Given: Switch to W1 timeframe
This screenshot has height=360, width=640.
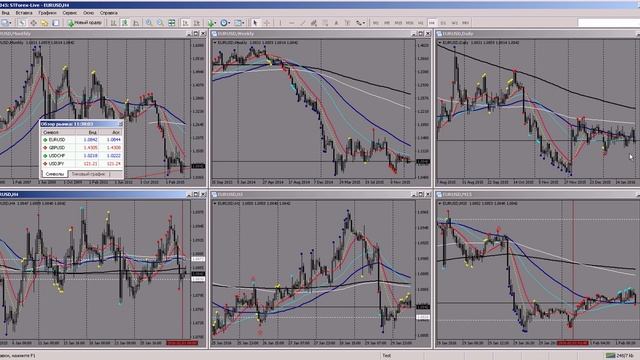Looking at the screenshot, I should (454, 23).
